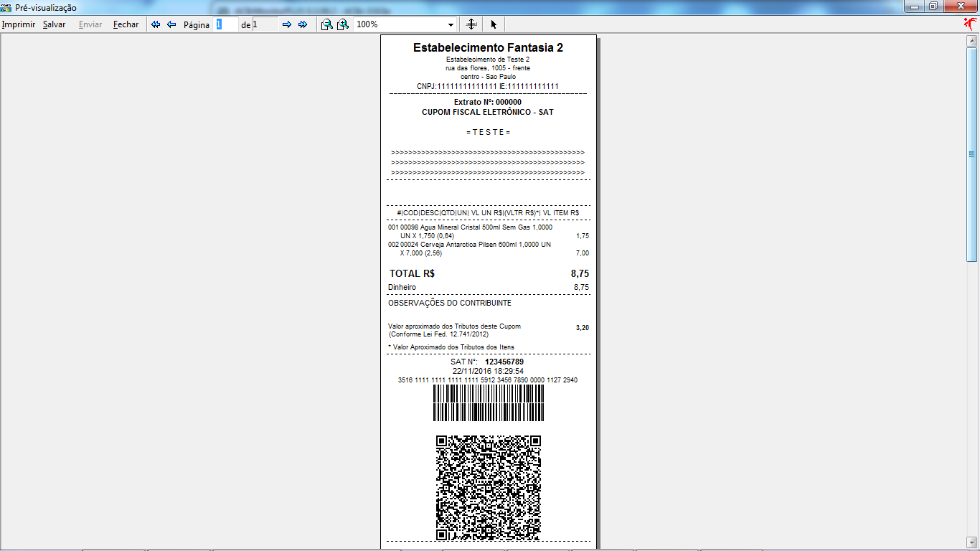Viewport: 980px width, 551px height.
Task: Click 'rua das flores, 1005 - frente' address
Action: click(x=488, y=68)
